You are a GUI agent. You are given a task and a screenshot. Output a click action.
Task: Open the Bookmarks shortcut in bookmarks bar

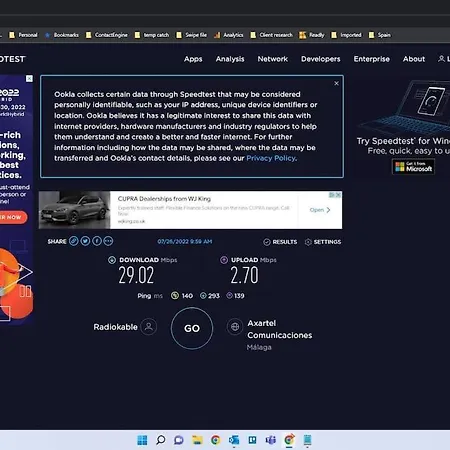pyautogui.click(x=62, y=35)
